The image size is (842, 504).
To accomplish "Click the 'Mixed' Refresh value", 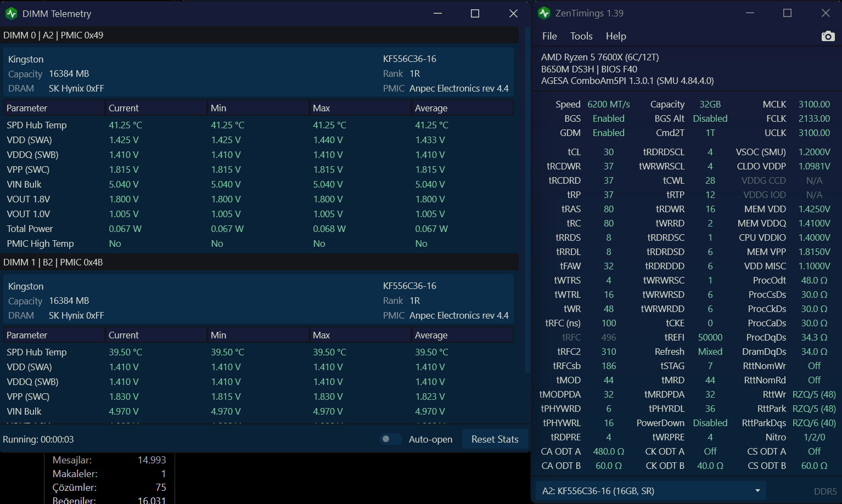I will coord(710,352).
